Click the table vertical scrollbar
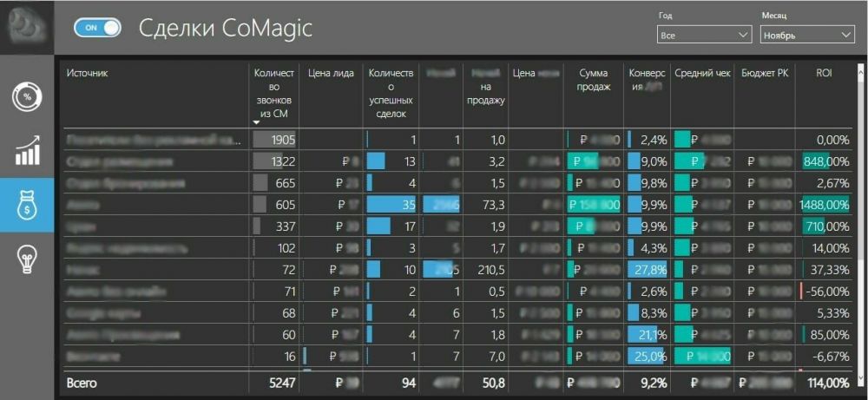 point(859,221)
